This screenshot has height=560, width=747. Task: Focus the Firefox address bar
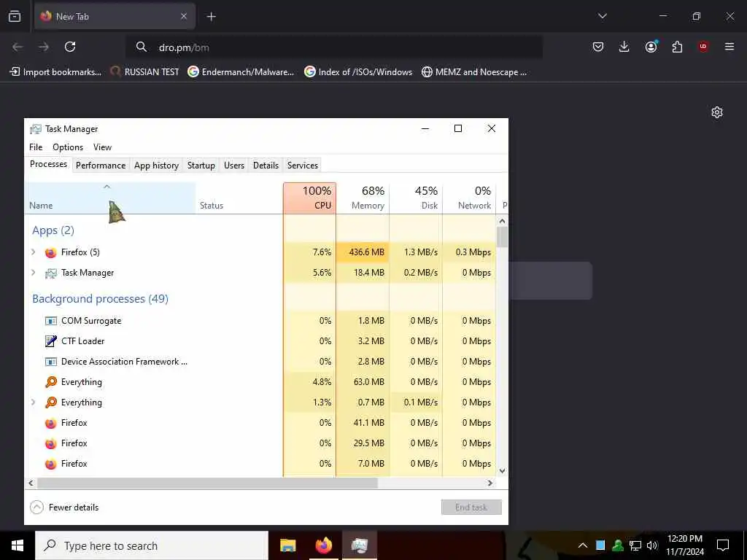333,47
